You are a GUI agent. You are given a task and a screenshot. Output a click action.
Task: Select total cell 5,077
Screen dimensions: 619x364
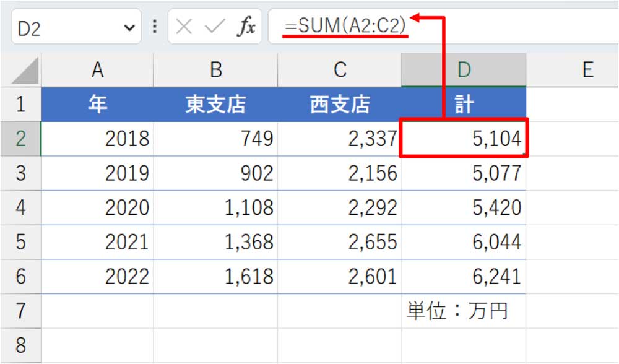[464, 173]
